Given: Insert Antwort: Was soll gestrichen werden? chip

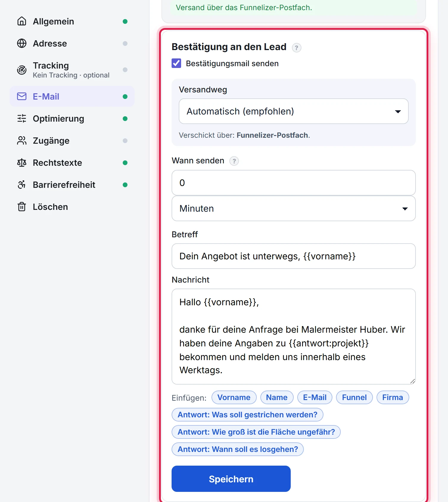Looking at the screenshot, I should coord(247,415).
